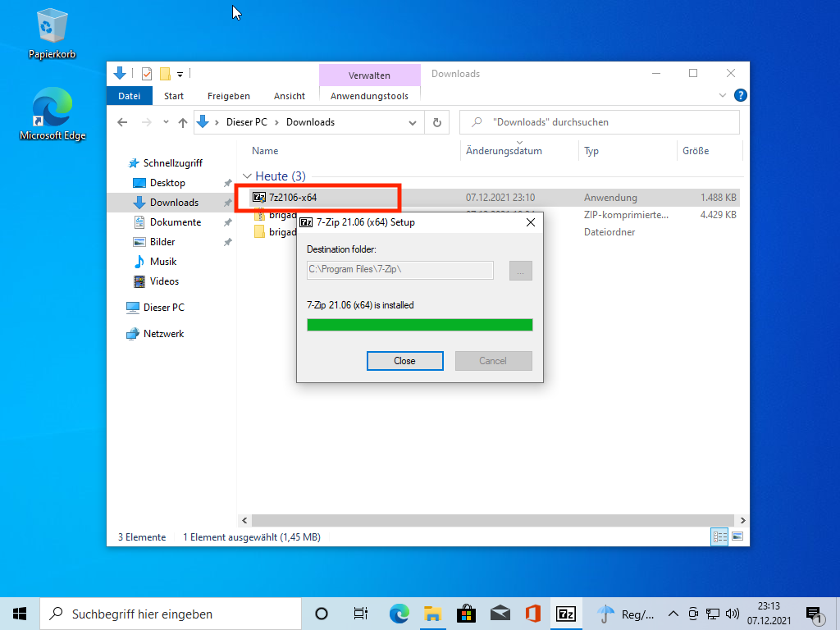Click the blue down arrow in Explorer title bar

pyautogui.click(x=120, y=73)
